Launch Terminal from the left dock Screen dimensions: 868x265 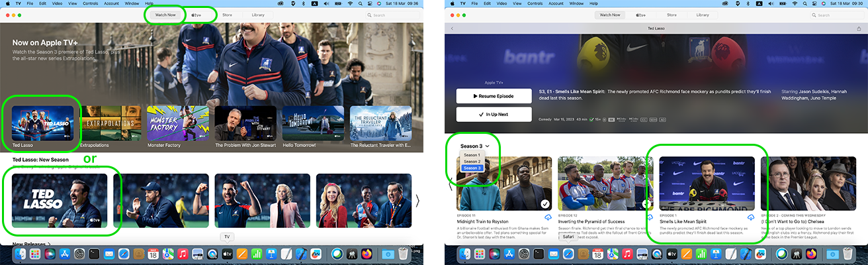pos(94,254)
